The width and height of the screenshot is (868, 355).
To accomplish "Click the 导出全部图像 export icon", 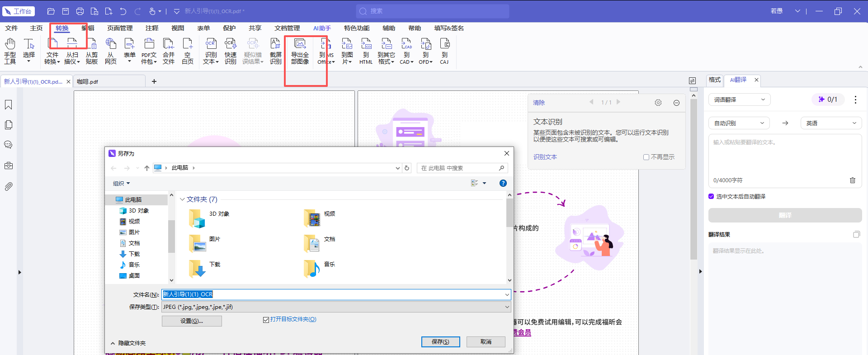I will 300,51.
